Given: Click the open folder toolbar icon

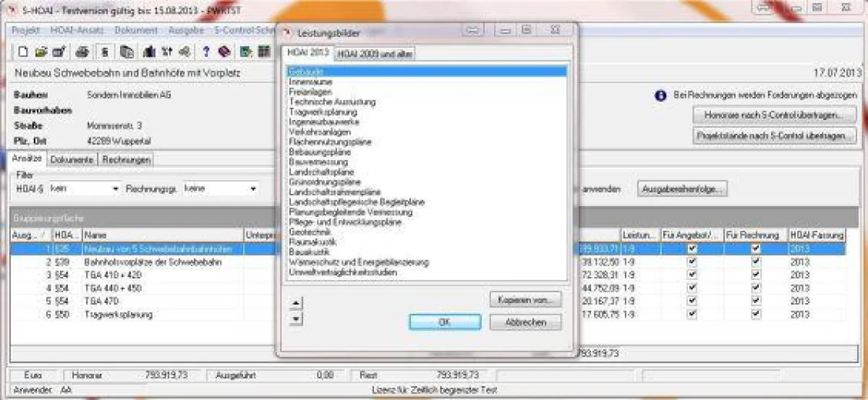Looking at the screenshot, I should (x=41, y=51).
